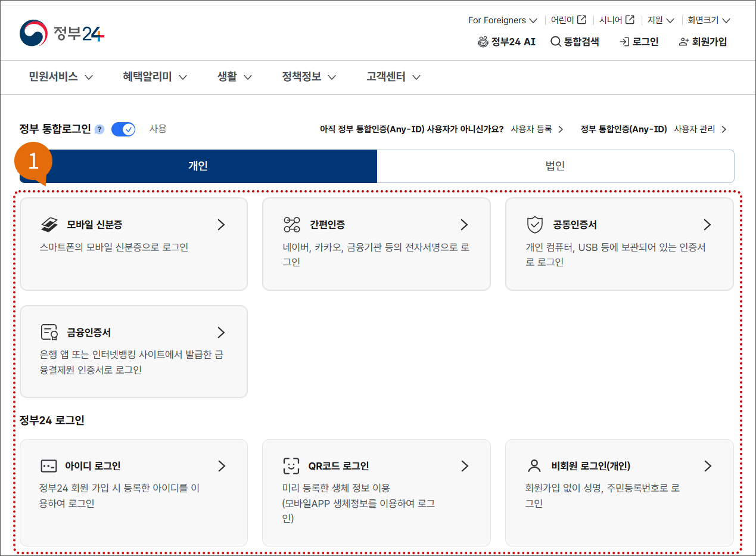Click the 아이디 로그인 password-box icon
Screen dimensions: 756x556
[x=49, y=466]
